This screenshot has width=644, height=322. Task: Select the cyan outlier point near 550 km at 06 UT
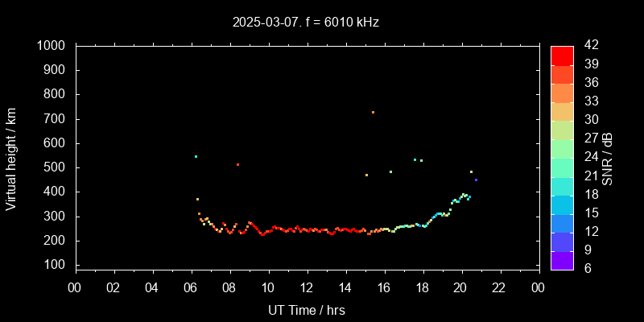196,156
